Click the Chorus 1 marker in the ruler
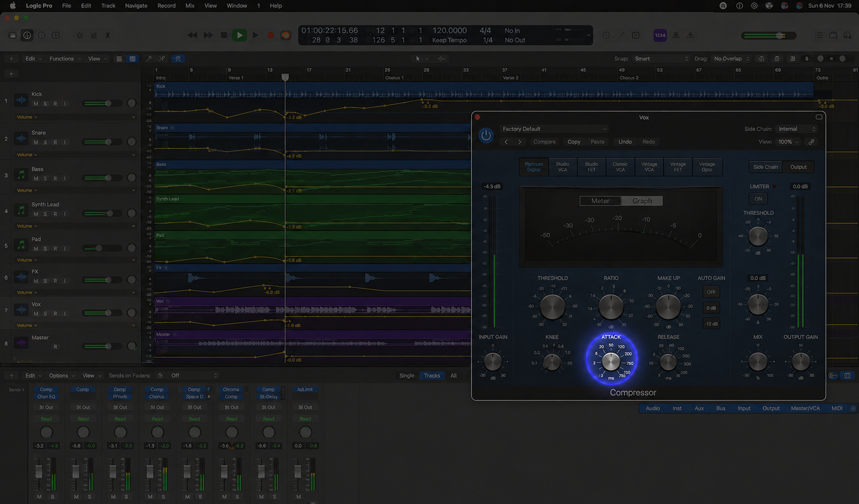This screenshot has height=504, width=859. coord(394,78)
